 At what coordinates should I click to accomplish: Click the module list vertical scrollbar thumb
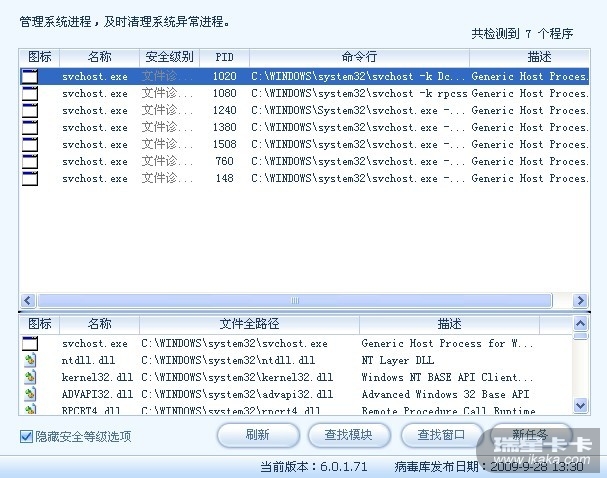point(580,336)
